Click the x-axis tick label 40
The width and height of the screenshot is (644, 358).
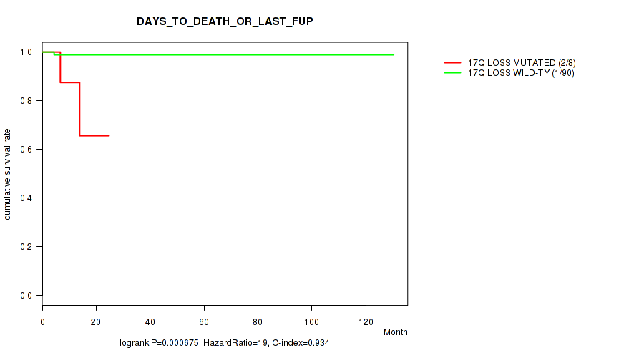click(x=150, y=319)
